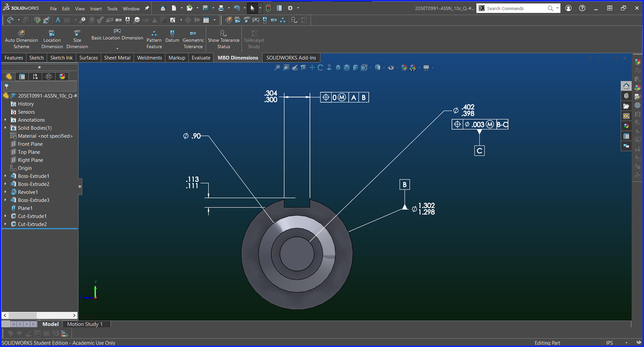Switch to Sheet Metal tab
This screenshot has width=644, height=347.
[x=117, y=58]
